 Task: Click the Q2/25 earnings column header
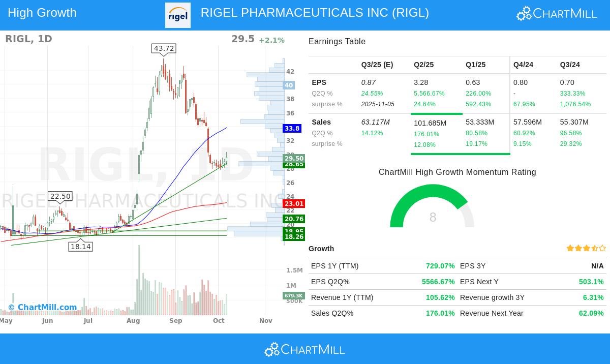tap(423, 65)
